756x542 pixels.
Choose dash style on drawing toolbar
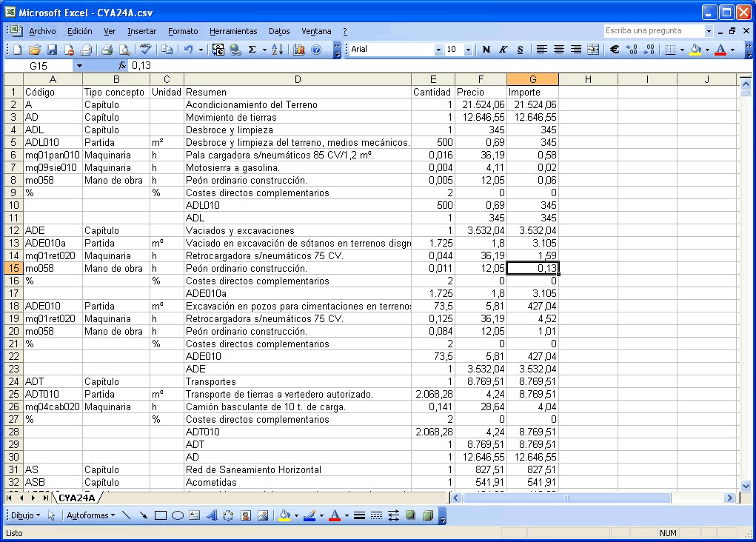click(377, 515)
